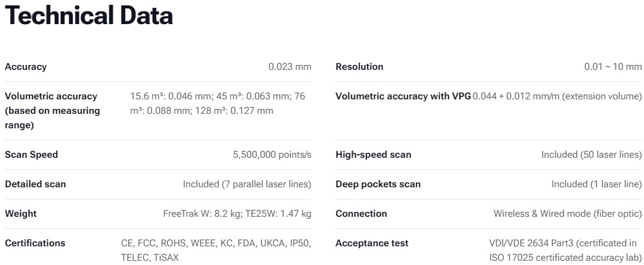This screenshot has height=265, width=644.
Task: Click the Deep pockets scan label
Action: [x=378, y=184]
